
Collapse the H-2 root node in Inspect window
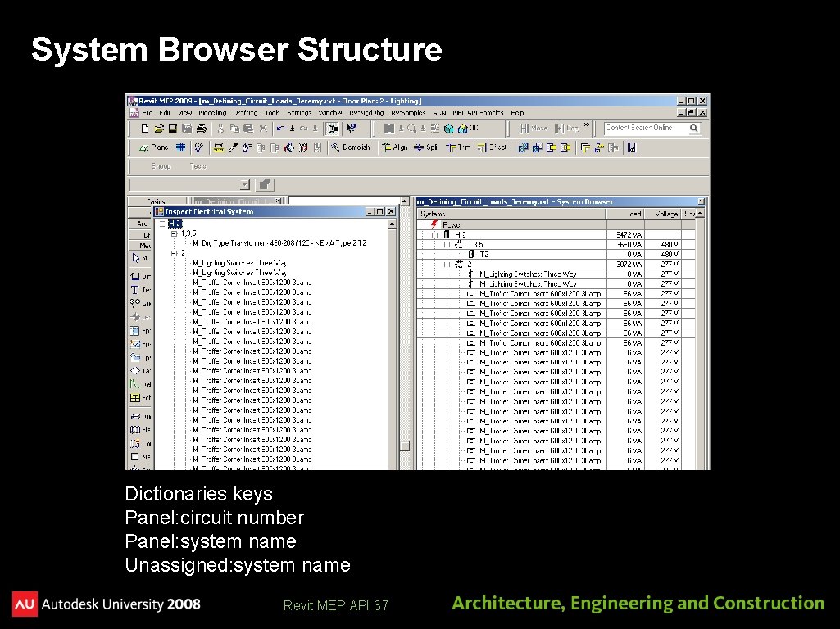pyautogui.click(x=163, y=224)
